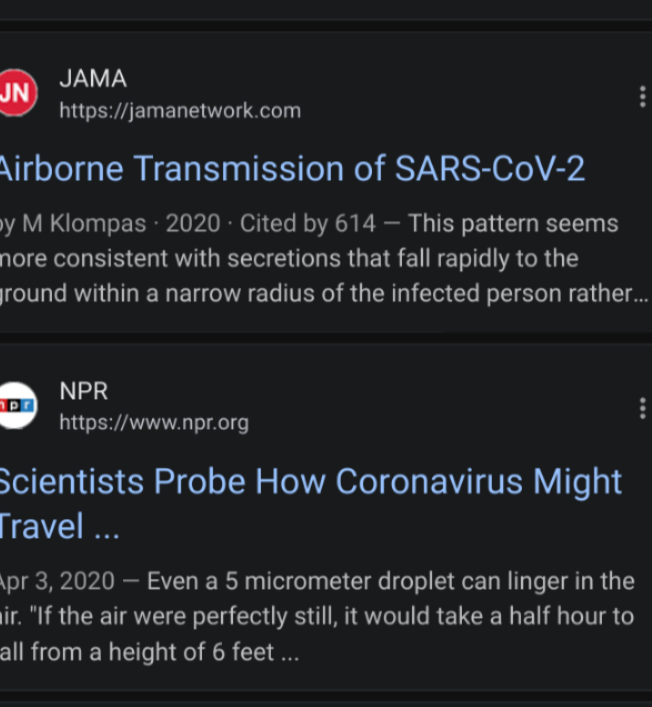Tap the JAMA site name

93,79
